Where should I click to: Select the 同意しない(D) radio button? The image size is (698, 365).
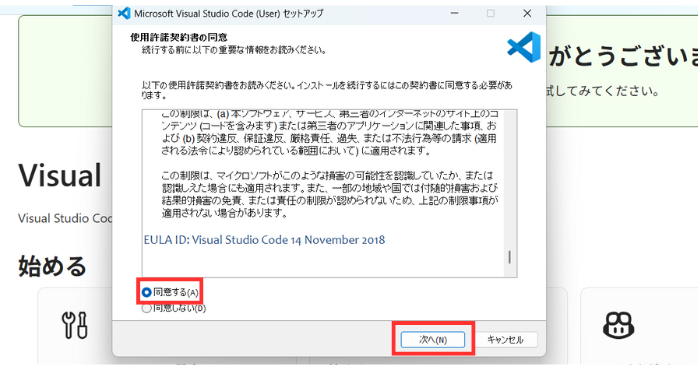coord(146,308)
